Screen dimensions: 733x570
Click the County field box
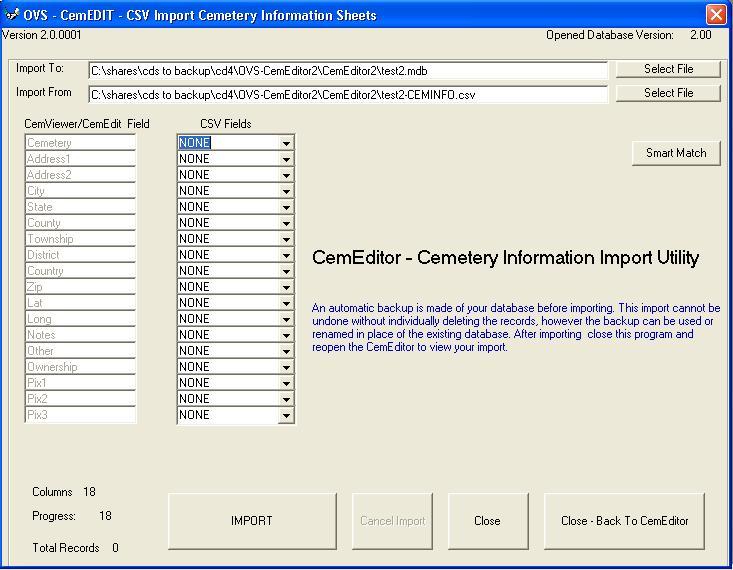click(80, 223)
